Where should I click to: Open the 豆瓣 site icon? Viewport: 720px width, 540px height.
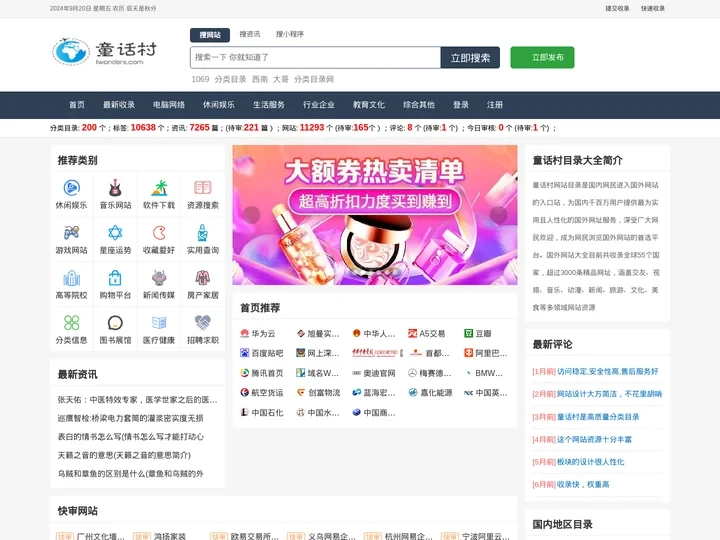pos(468,333)
